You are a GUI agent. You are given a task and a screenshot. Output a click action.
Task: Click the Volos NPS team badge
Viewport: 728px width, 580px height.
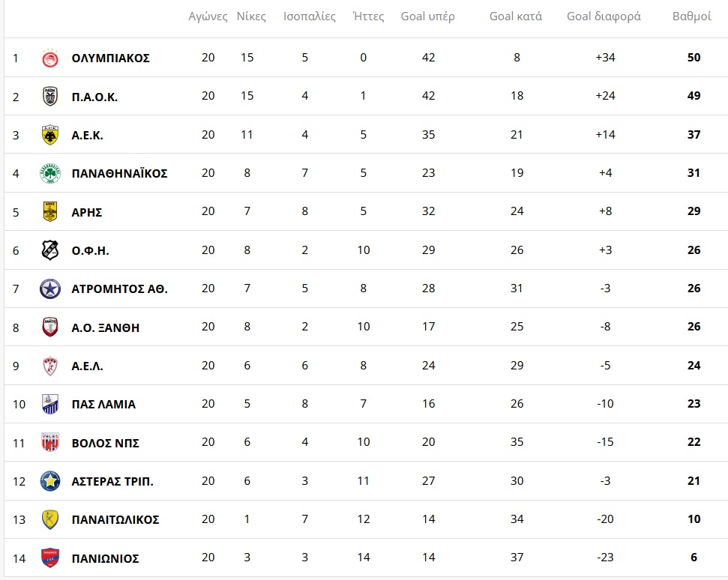(50, 443)
